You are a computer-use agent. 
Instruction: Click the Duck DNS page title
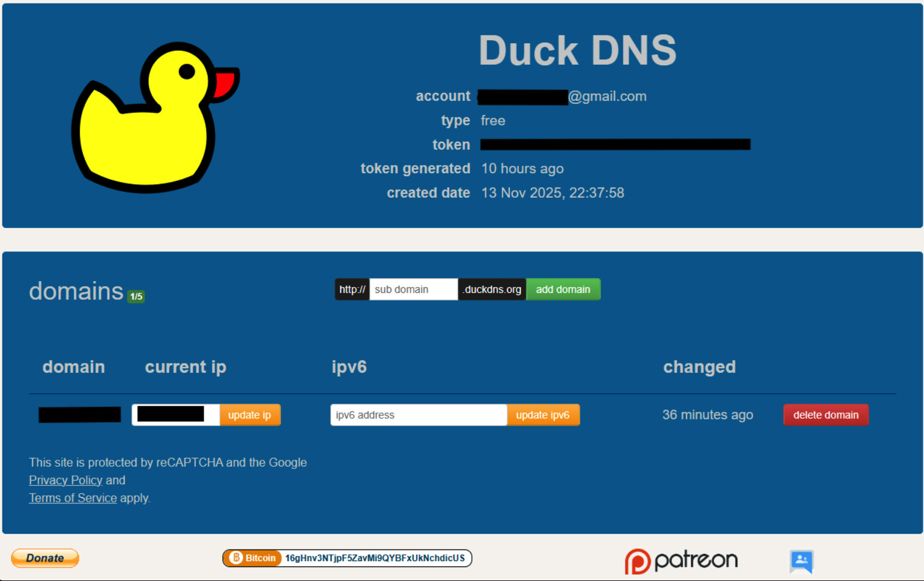pyautogui.click(x=577, y=51)
